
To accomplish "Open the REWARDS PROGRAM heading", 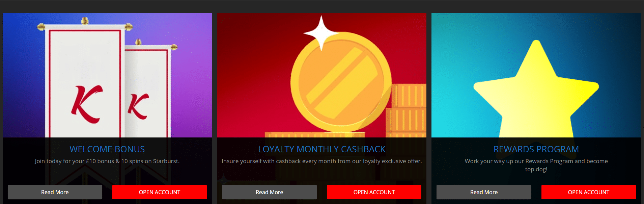I will [x=536, y=149].
